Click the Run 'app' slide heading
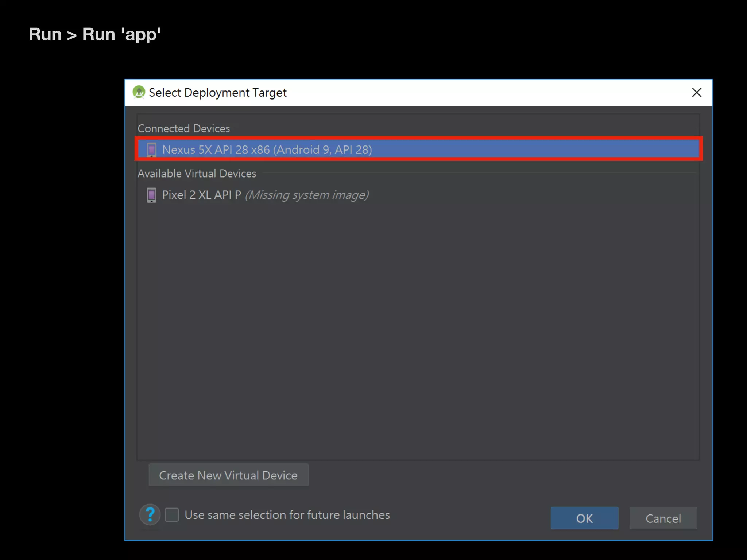Image resolution: width=747 pixels, height=560 pixels. click(x=95, y=35)
